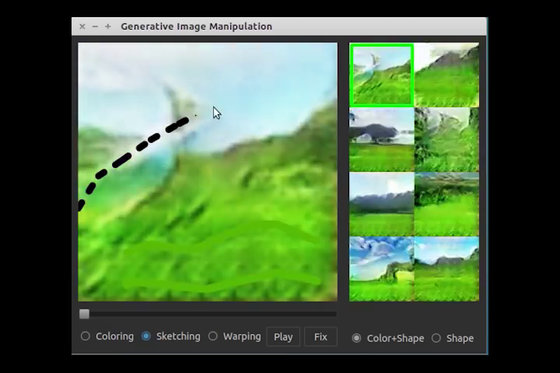
Task: Choose the top-right mountain slope thumbnail
Action: point(447,75)
